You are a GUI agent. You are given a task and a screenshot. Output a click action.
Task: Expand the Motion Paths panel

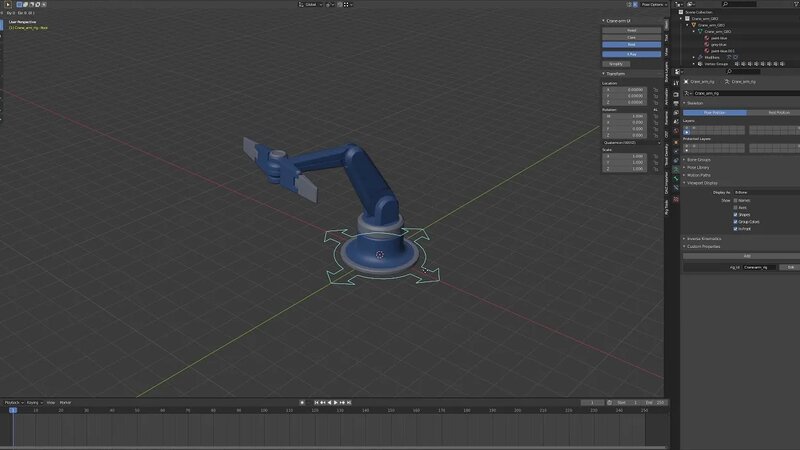click(697, 175)
